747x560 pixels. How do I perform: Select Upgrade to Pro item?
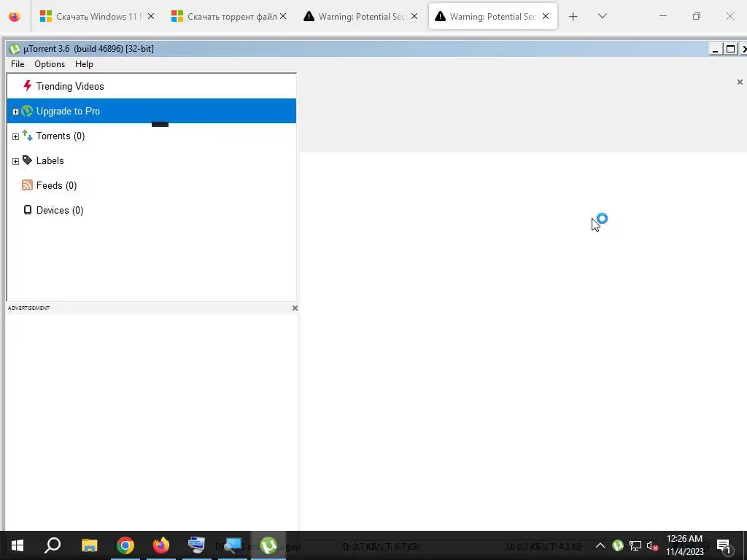coord(152,111)
